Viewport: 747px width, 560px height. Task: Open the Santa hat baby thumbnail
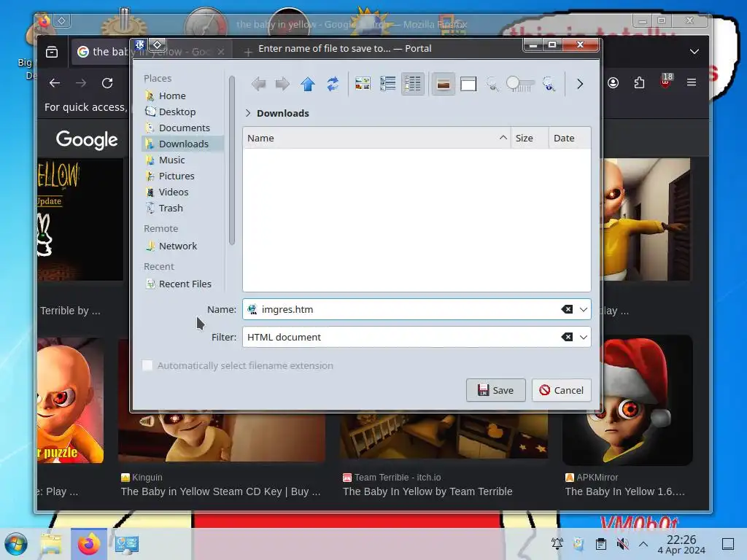(627, 400)
